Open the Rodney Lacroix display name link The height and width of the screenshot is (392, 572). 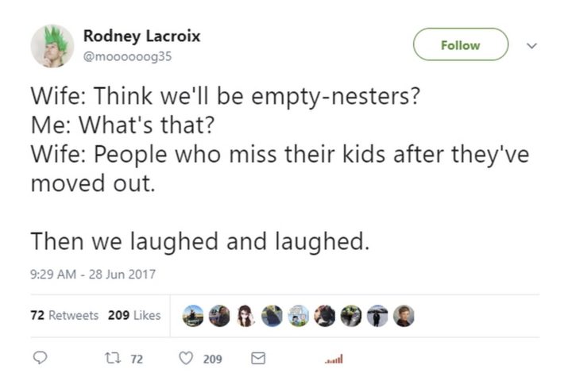click(141, 37)
